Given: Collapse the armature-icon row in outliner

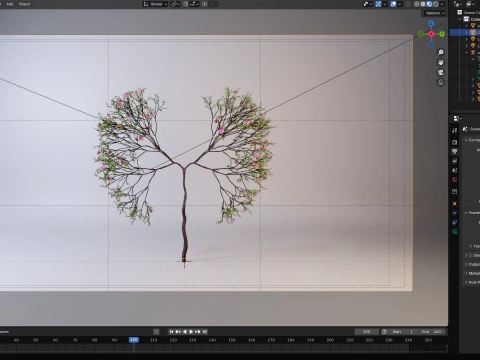Looking at the screenshot, I should (x=467, y=52).
